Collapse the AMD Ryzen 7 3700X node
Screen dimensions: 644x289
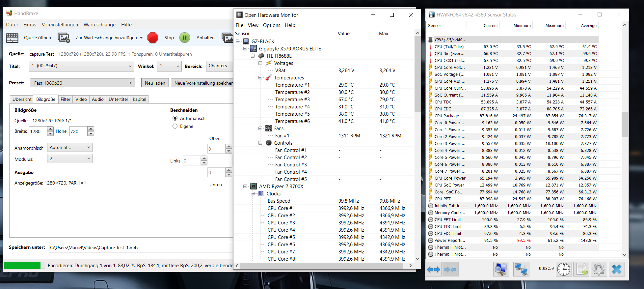[x=245, y=187]
